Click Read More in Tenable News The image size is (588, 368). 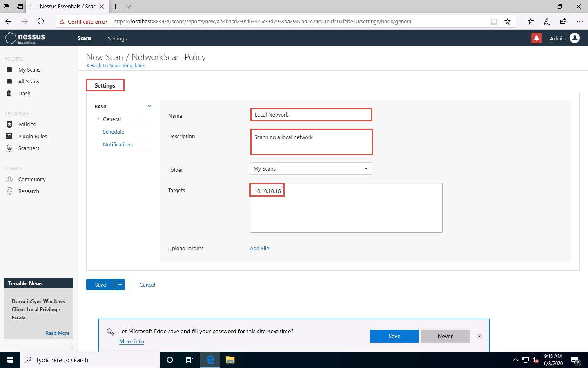coord(58,333)
